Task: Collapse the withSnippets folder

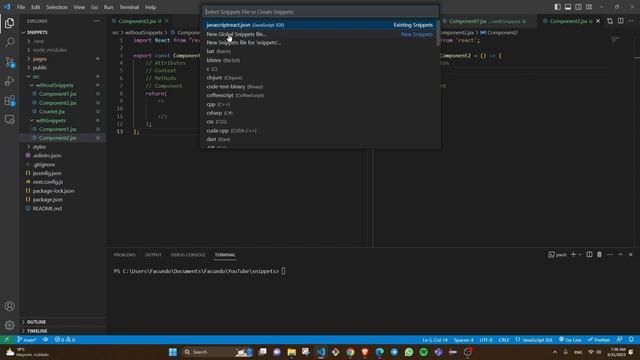Action: (62, 120)
